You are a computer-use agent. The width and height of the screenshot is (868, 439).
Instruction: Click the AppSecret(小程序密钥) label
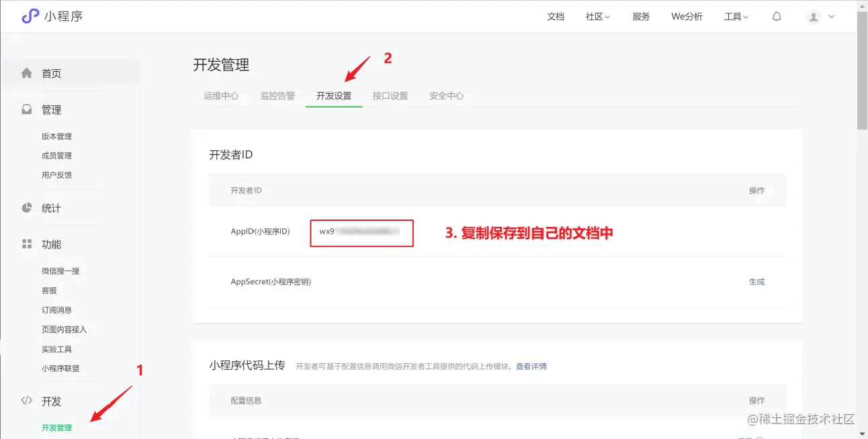(x=271, y=282)
